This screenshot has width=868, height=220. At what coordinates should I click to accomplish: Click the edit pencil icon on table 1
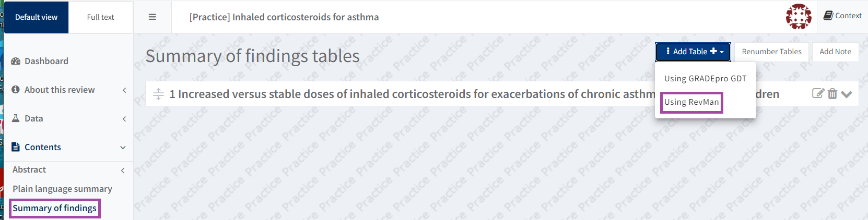818,94
